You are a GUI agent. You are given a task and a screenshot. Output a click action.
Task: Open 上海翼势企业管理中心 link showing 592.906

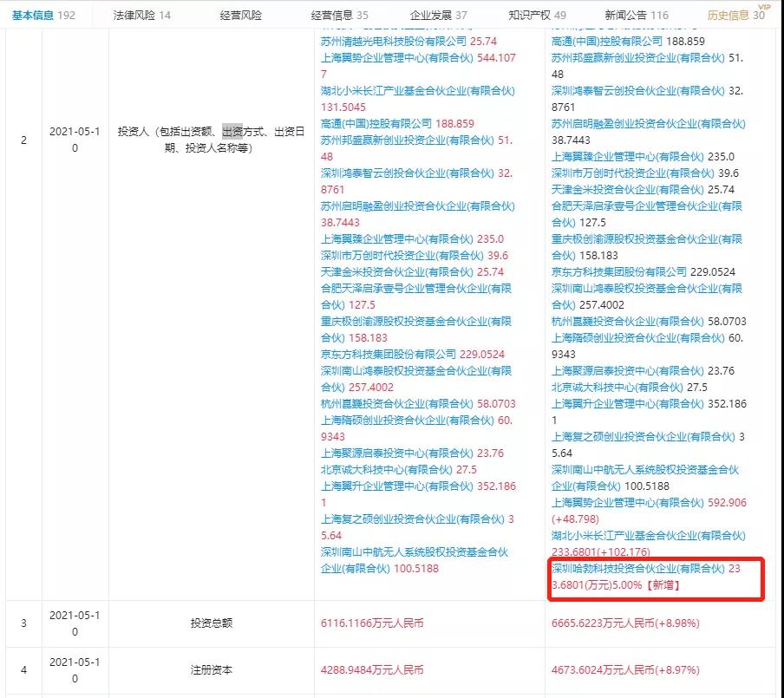click(628, 503)
